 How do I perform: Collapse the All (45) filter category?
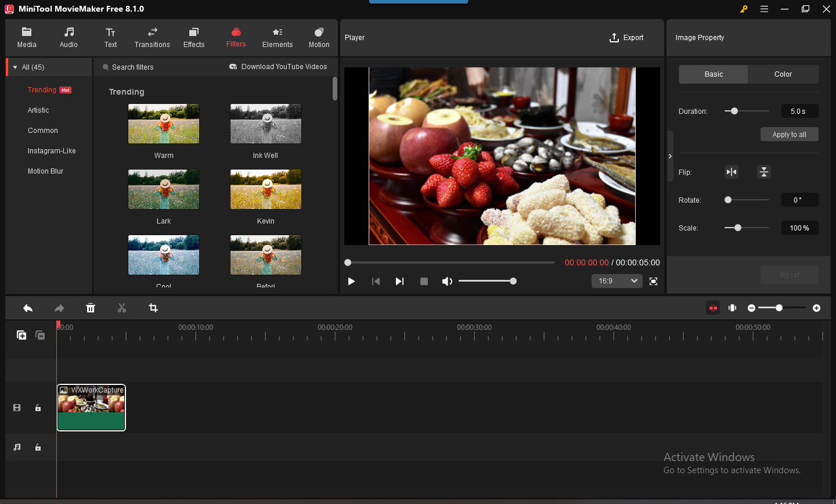[15, 67]
